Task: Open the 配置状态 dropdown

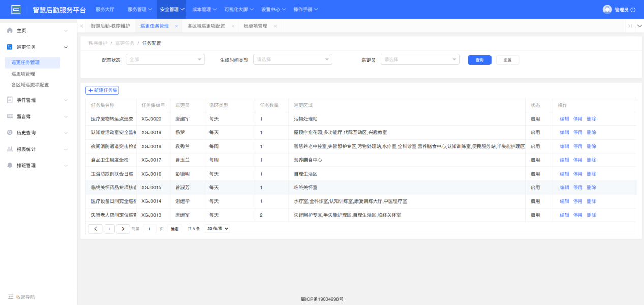Action: [165, 59]
